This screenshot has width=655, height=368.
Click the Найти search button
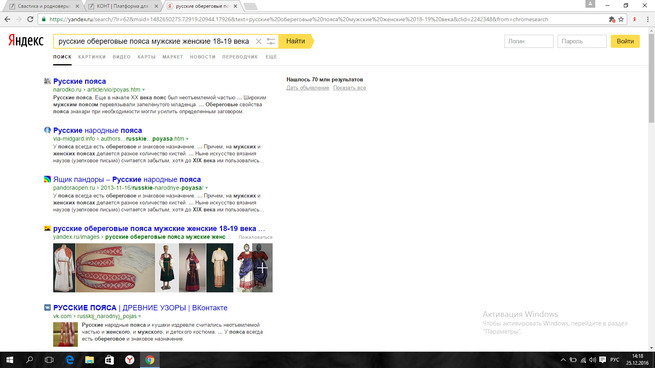[x=296, y=41]
